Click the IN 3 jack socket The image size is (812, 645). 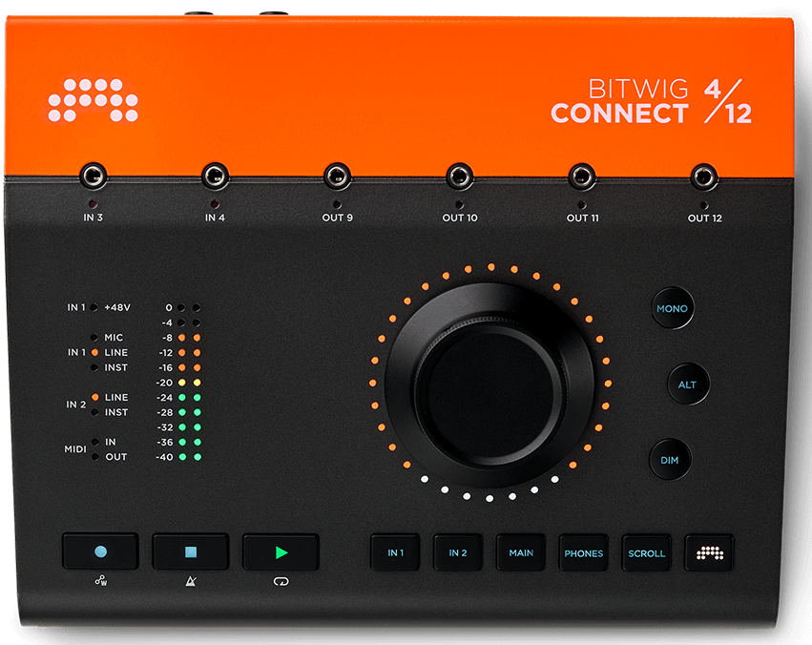click(93, 176)
